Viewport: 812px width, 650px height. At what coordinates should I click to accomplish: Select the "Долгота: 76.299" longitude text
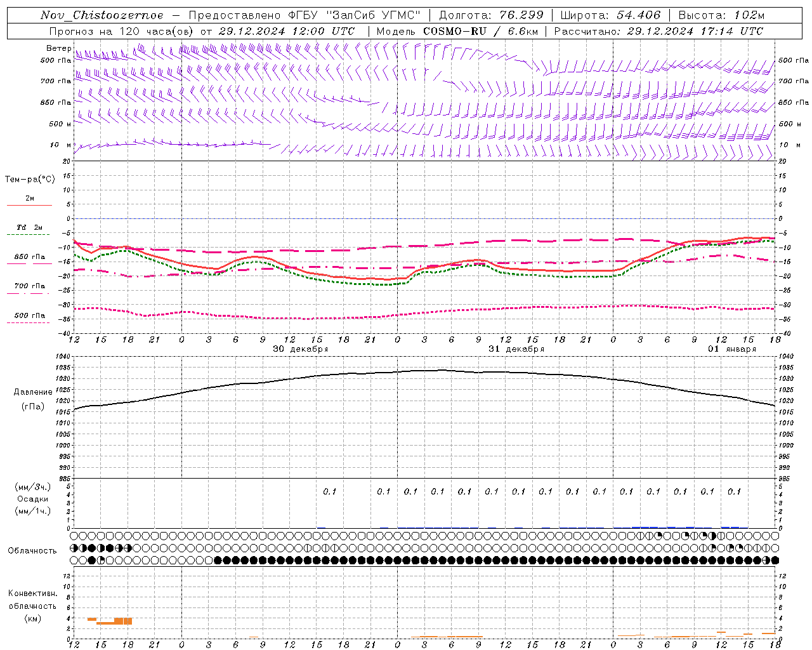pyautogui.click(x=491, y=15)
